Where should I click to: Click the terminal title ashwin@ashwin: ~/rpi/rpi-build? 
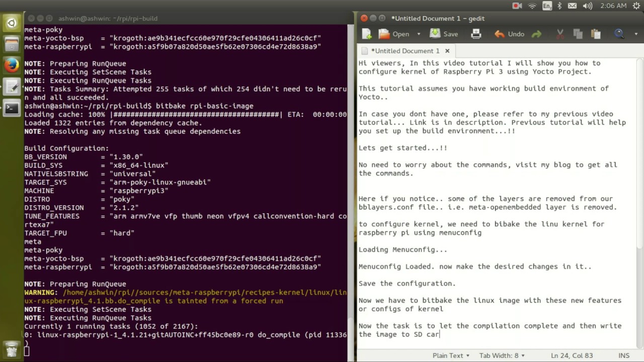[x=108, y=19]
